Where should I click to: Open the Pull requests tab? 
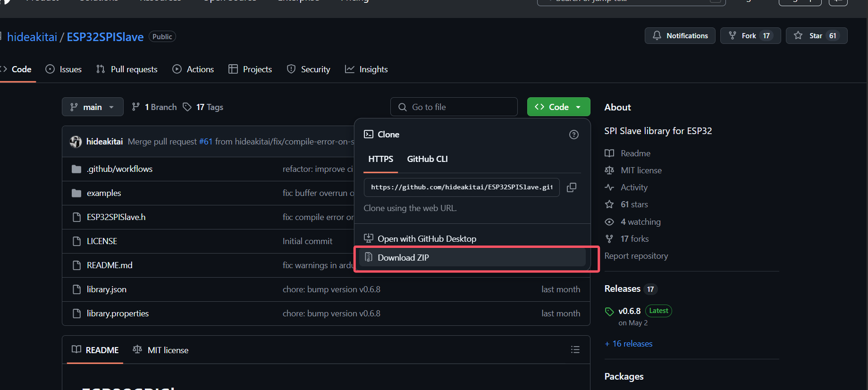pyautogui.click(x=127, y=69)
